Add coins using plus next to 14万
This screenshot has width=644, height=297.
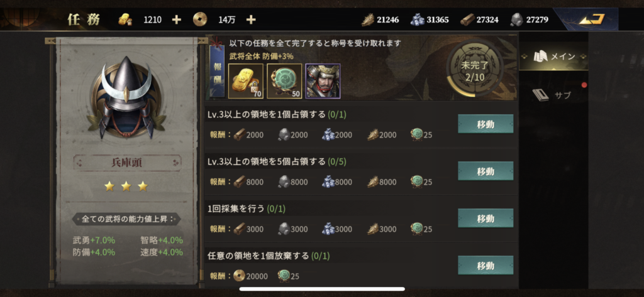(x=251, y=19)
